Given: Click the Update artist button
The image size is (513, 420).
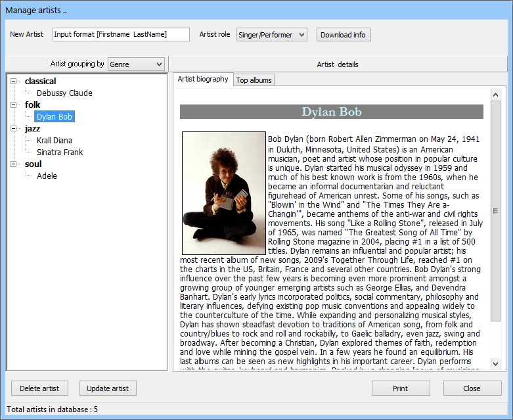Looking at the screenshot, I should 108,388.
